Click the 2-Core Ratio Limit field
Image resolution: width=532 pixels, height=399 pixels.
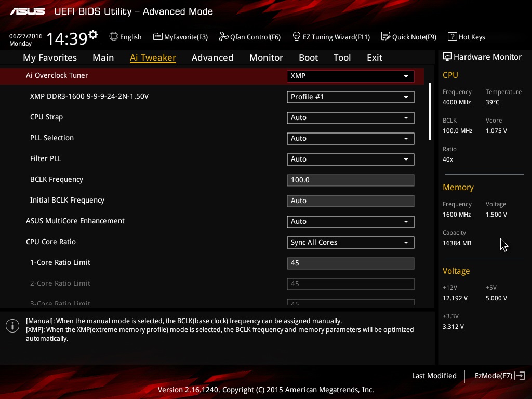click(351, 284)
